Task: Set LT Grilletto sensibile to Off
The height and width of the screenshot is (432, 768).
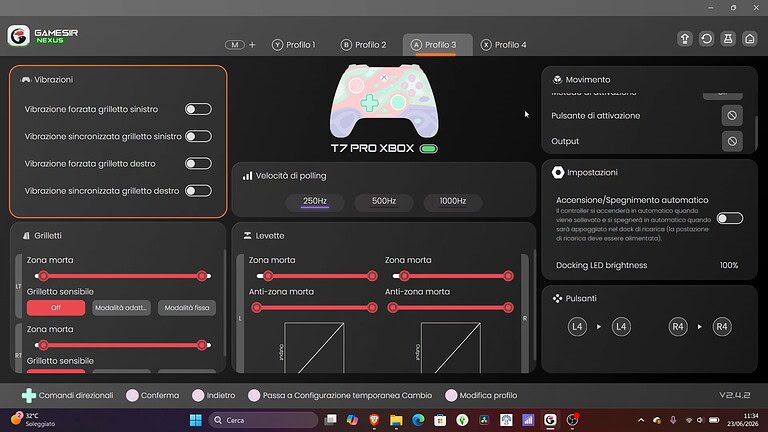Action: (x=56, y=308)
